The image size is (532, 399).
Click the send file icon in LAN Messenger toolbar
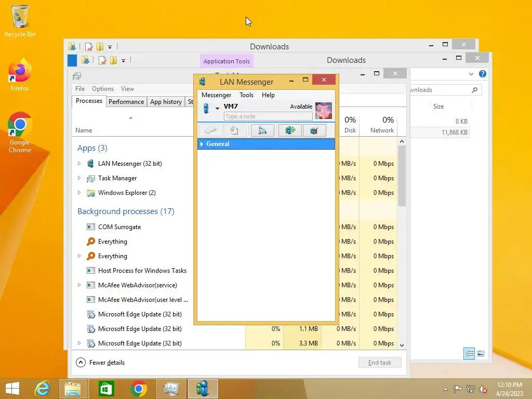[x=234, y=130]
